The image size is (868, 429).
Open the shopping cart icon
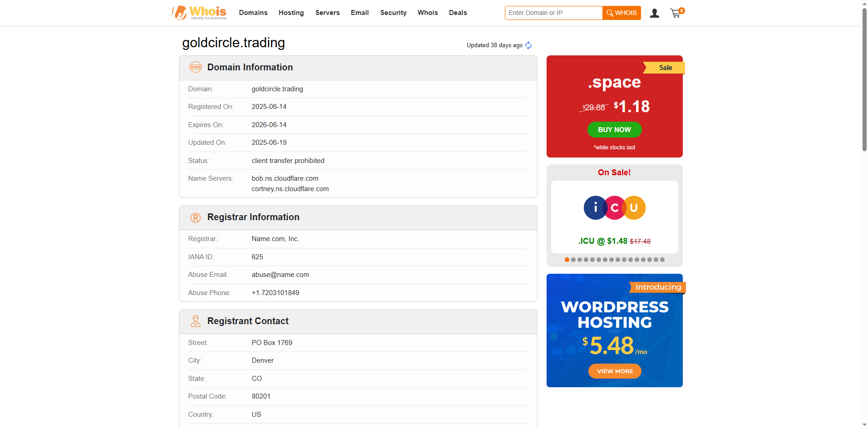(677, 13)
